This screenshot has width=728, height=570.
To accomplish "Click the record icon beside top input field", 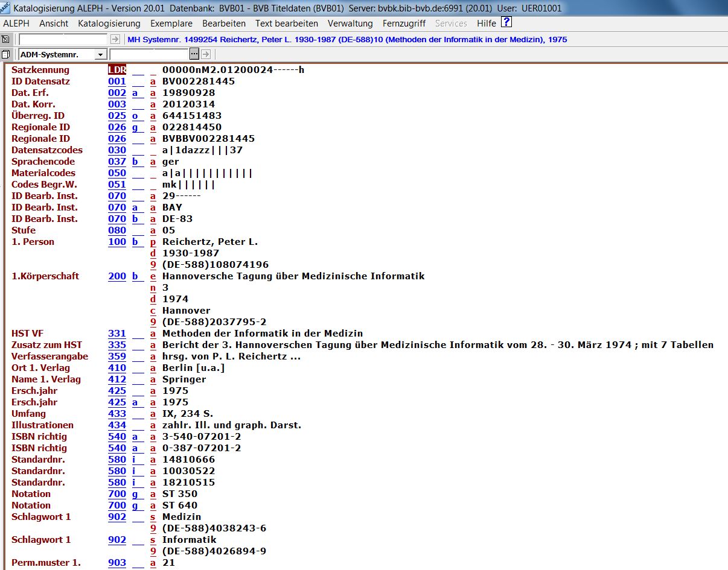I will (5, 39).
